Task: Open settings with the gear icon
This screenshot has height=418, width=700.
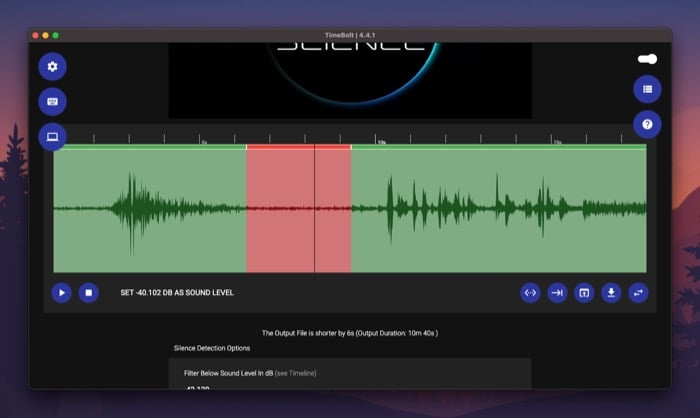Action: pyautogui.click(x=52, y=67)
